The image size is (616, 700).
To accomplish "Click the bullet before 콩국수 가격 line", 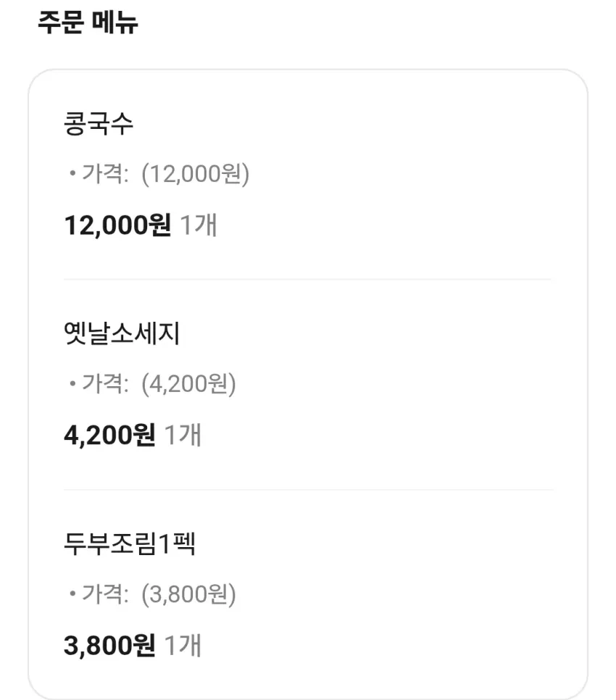I will click(72, 173).
